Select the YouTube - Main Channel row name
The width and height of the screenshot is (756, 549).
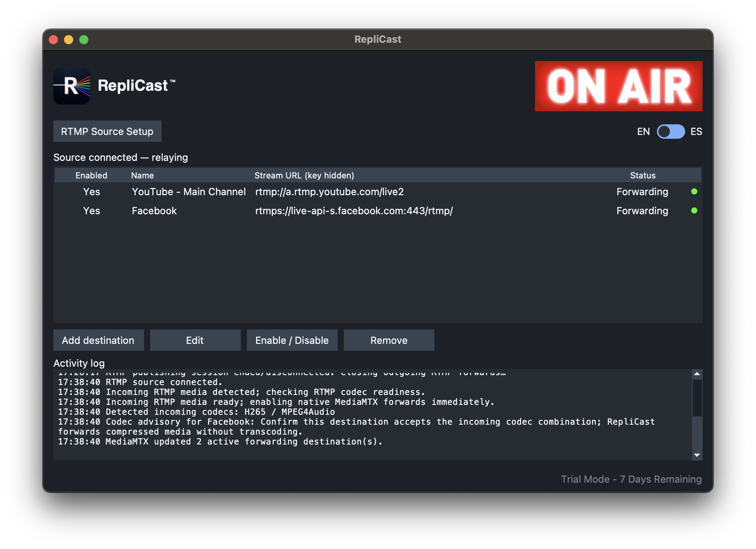[189, 192]
